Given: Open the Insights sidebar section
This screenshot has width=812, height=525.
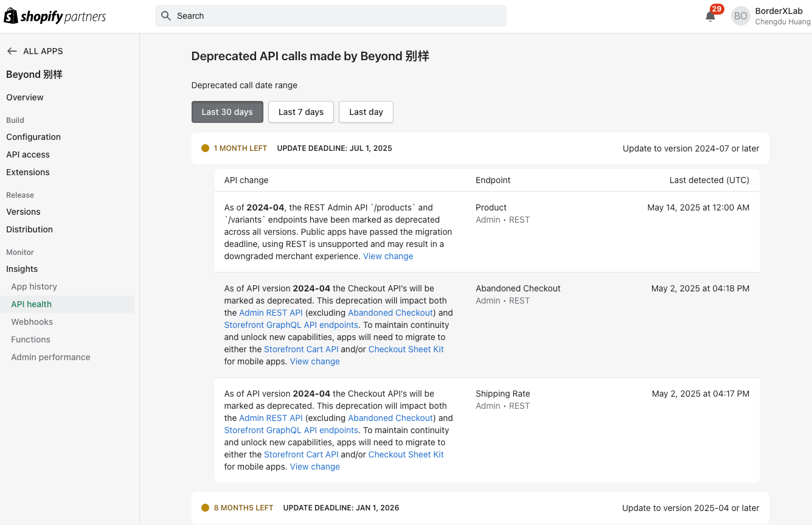Looking at the screenshot, I should pos(22,269).
